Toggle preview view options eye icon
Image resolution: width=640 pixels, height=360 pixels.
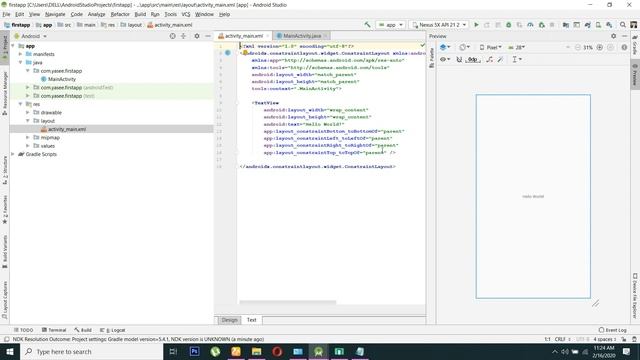pyautogui.click(x=444, y=59)
